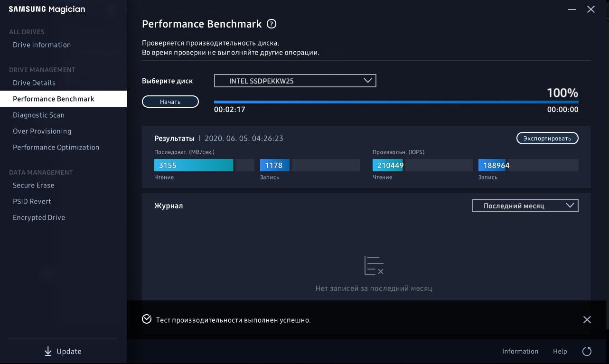Click the success checkmark icon in notification
609x364 pixels.
147,319
